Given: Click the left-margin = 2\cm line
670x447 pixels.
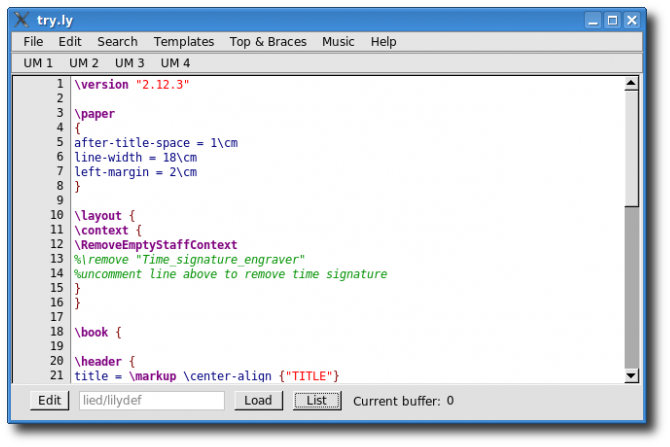Looking at the screenshot, I should (135, 172).
